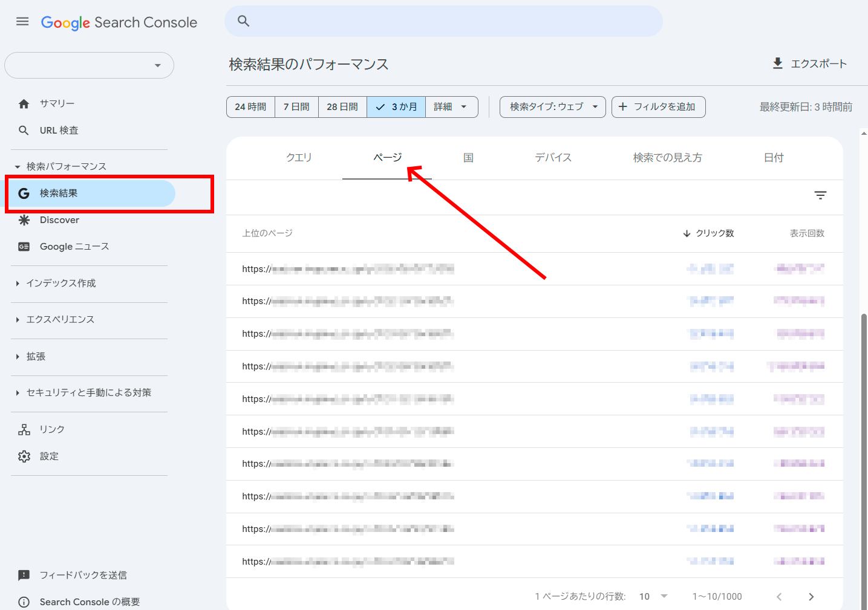This screenshot has width=868, height=610.
Task: Click the export download icon
Action: (x=778, y=63)
